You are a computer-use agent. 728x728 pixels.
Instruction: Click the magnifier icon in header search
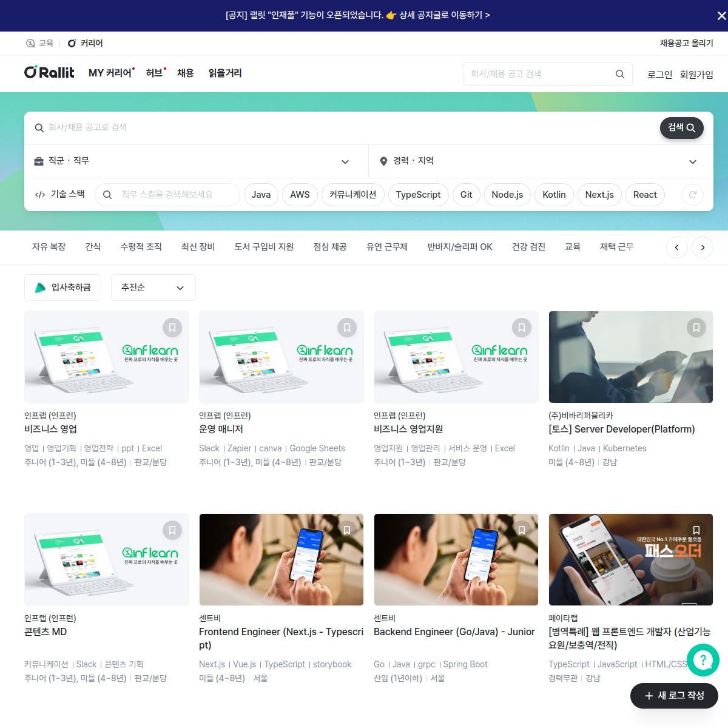(x=619, y=74)
